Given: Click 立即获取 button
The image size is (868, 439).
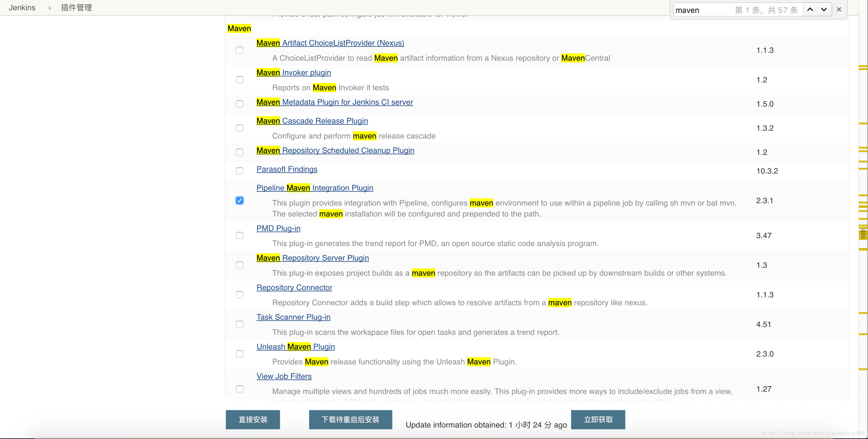Looking at the screenshot, I should click(x=598, y=419).
